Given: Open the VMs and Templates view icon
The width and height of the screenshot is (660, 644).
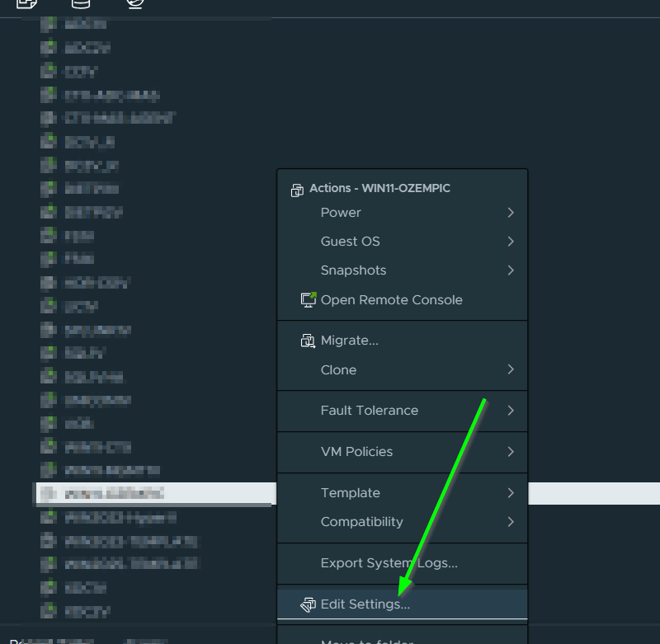Looking at the screenshot, I should (x=27, y=3).
